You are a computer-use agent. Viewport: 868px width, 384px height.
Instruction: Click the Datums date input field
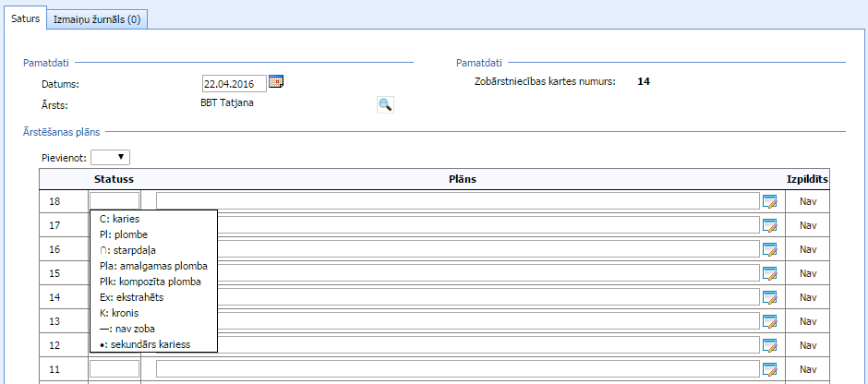(233, 83)
